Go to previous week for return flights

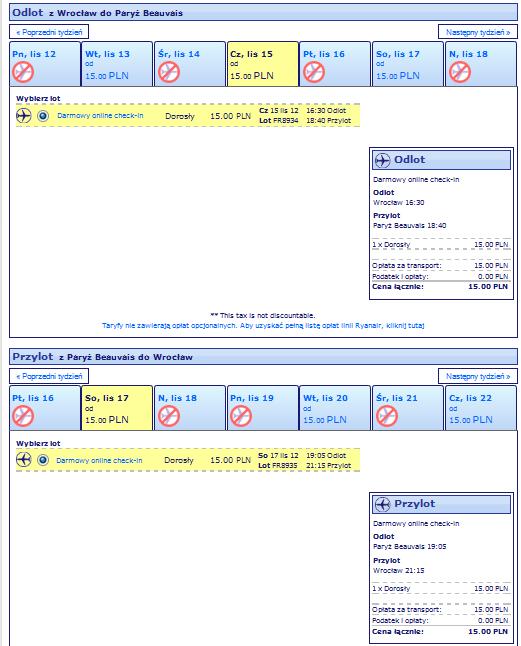coord(49,376)
